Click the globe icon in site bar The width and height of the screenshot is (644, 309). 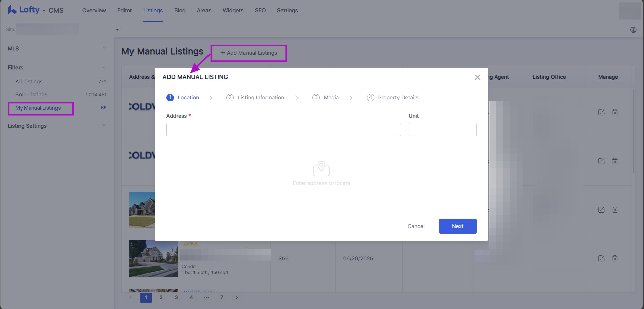[x=633, y=30]
